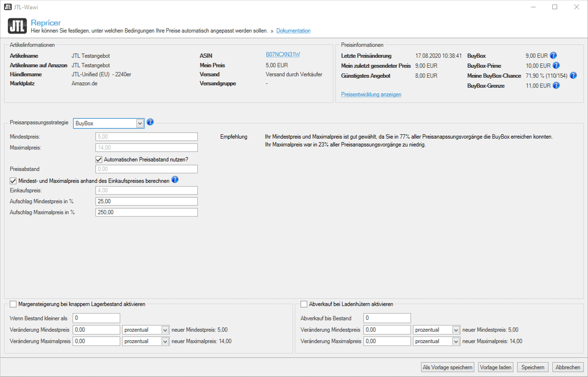Click Mein Preis value '5,00 EUR'
Image resolution: width=588 pixels, height=377 pixels.
click(277, 65)
